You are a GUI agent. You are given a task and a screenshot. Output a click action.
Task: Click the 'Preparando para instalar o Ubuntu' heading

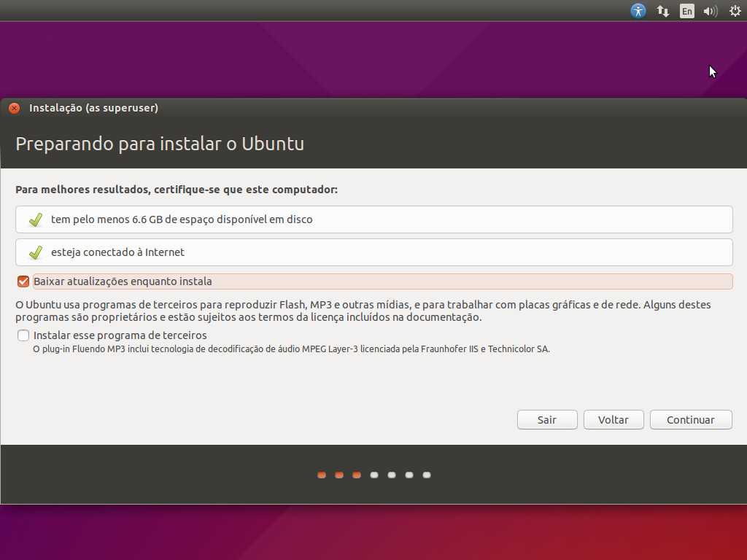[160, 144]
